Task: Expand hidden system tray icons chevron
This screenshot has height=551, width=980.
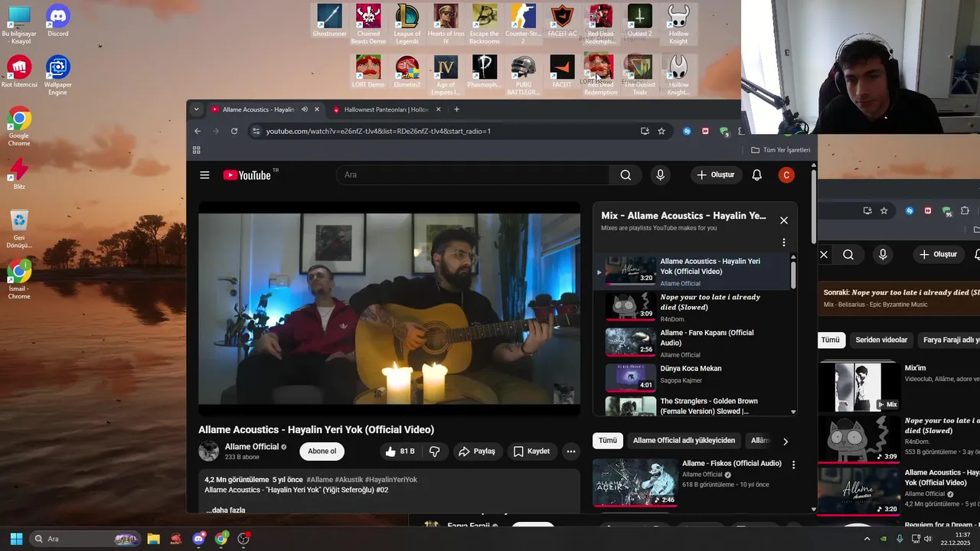Action: click(x=867, y=539)
